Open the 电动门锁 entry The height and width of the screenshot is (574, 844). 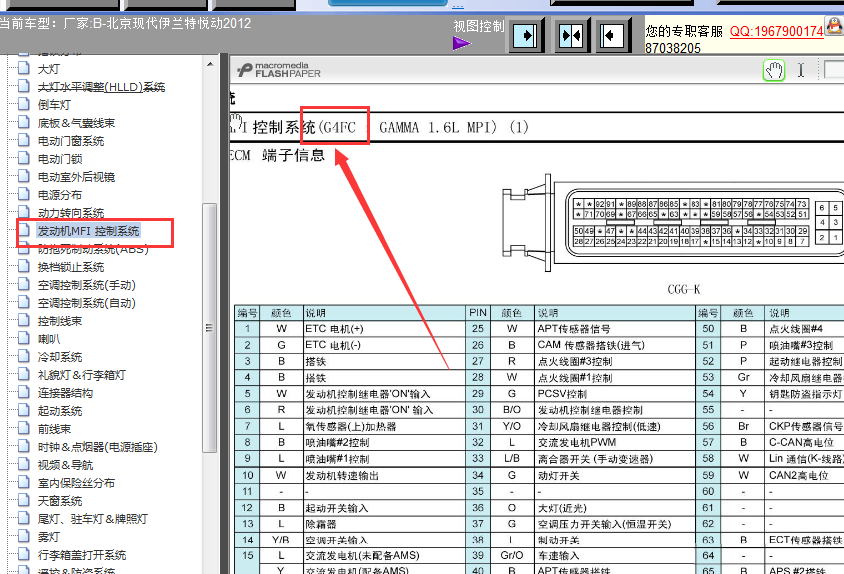60,159
